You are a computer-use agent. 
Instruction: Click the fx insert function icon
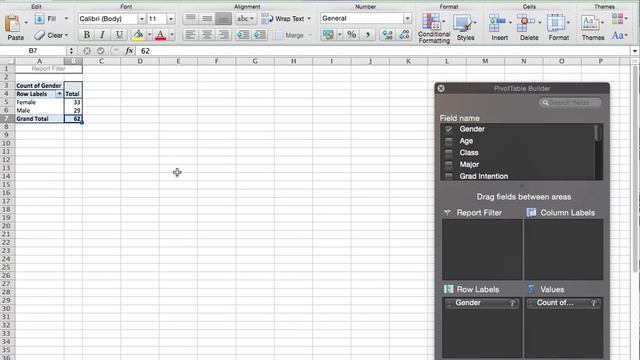[x=129, y=51]
